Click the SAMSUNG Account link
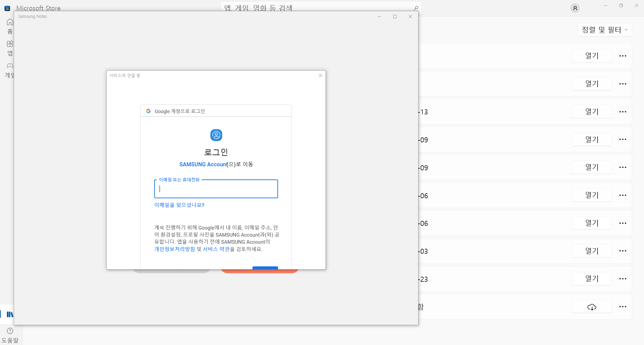The width and height of the screenshot is (644, 345). (x=203, y=164)
